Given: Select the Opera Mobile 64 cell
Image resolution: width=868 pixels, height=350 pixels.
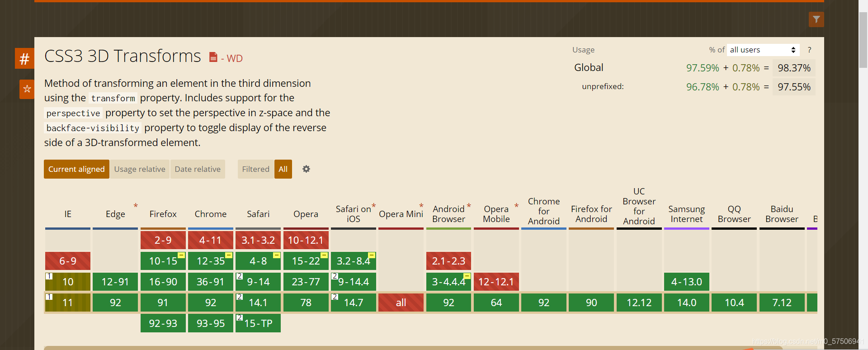Looking at the screenshot, I should (496, 303).
